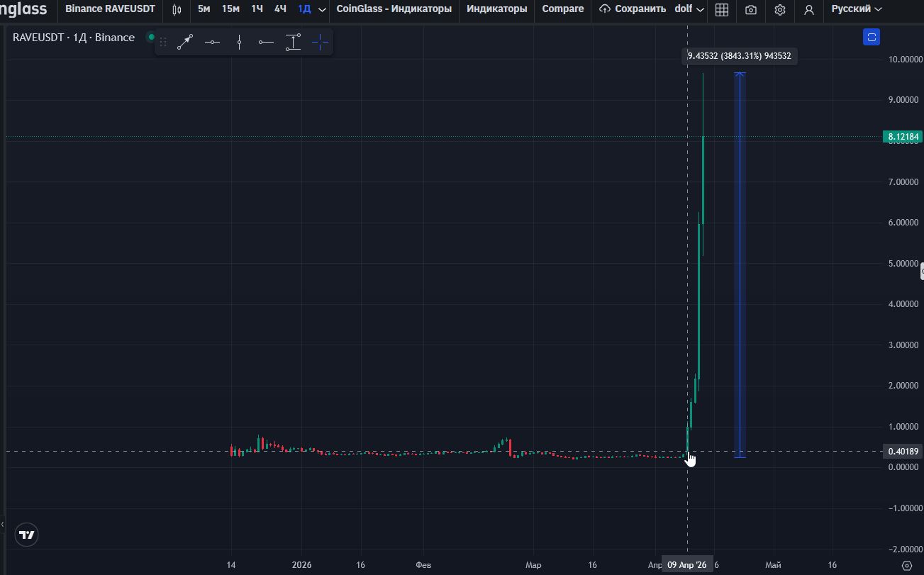The image size is (924, 575).
Task: Take a chart snapshot with camera icon
Action: pyautogui.click(x=751, y=9)
